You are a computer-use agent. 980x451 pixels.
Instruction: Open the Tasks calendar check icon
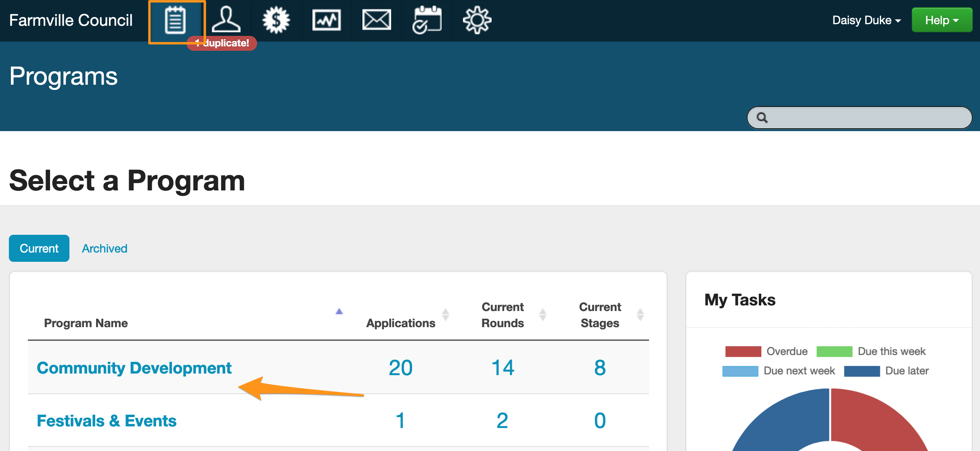[x=427, y=20]
